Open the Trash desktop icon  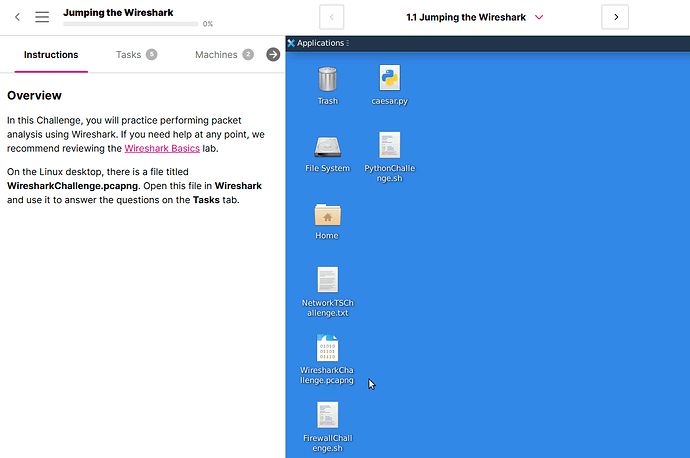(x=327, y=80)
